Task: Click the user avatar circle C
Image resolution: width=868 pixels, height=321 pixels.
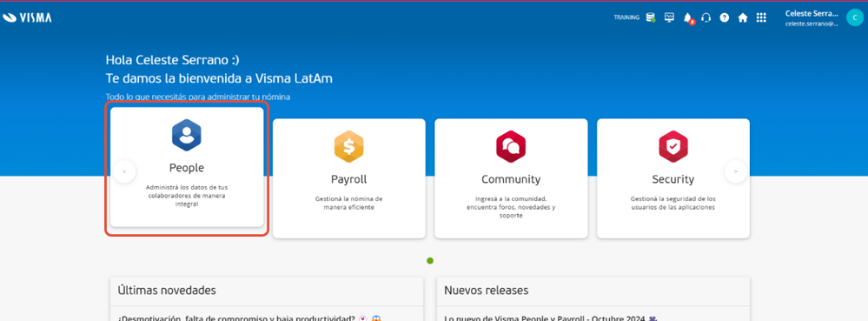Action: point(854,17)
